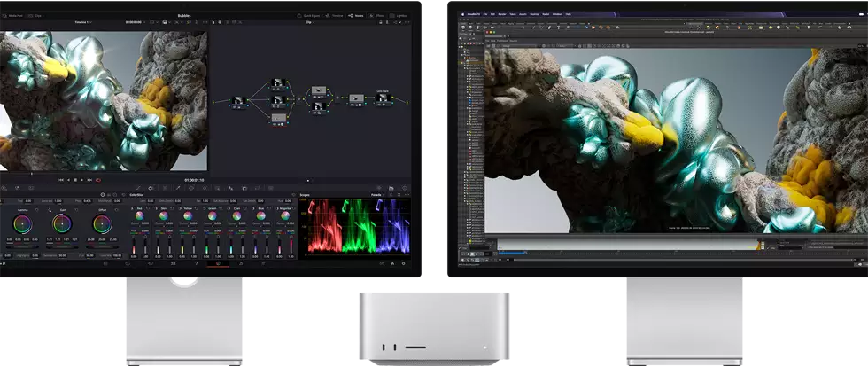Image resolution: width=868 pixels, height=367 pixels.
Task: Expand the Timeline 1 name dropdown
Action: pyautogui.click(x=83, y=22)
